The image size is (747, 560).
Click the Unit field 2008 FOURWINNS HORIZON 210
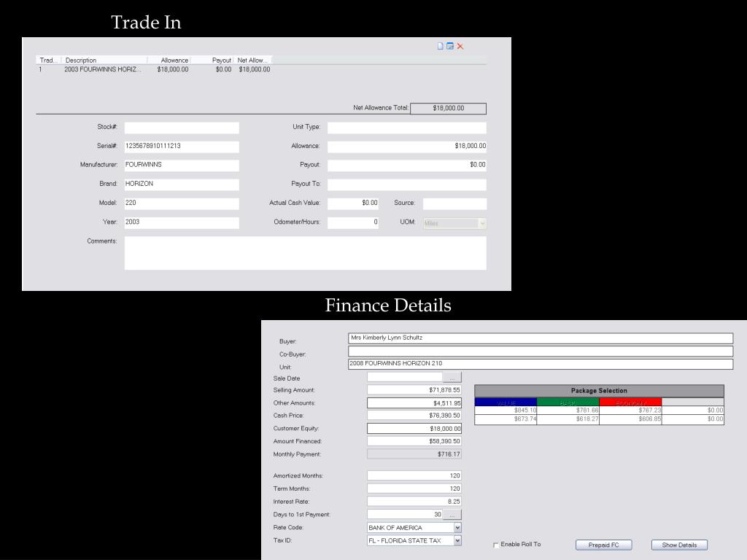(541, 364)
